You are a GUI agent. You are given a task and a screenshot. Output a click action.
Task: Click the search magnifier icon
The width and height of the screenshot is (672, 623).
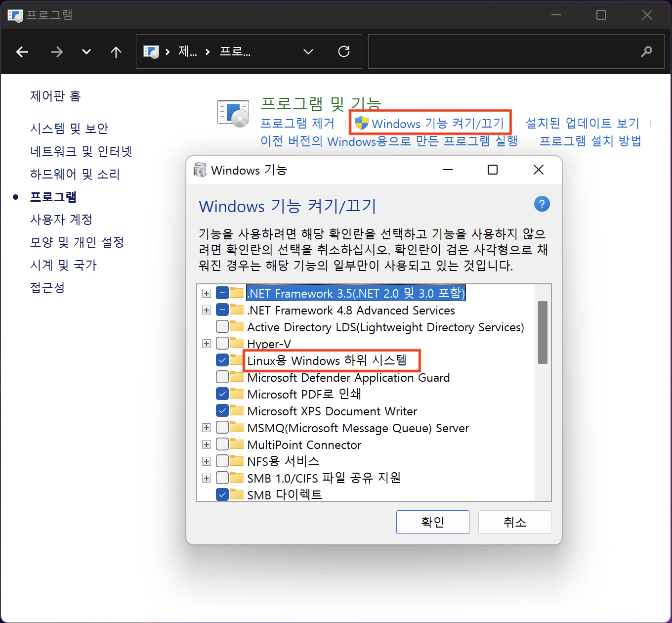point(647,51)
